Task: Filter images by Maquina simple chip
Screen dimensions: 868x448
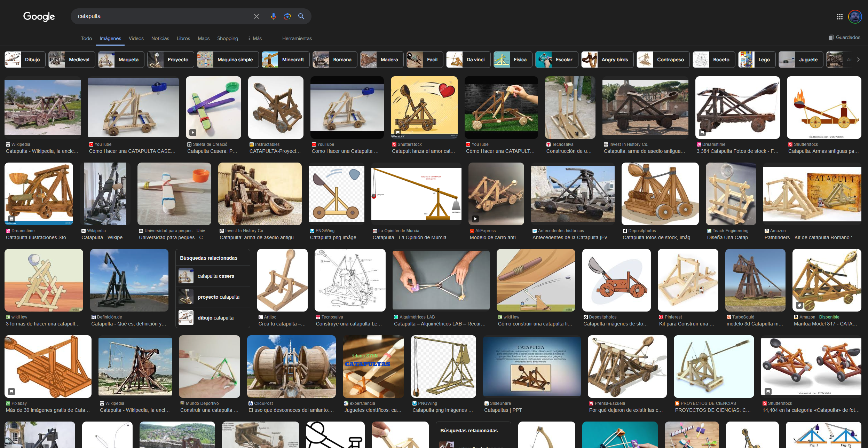Action: click(228, 60)
